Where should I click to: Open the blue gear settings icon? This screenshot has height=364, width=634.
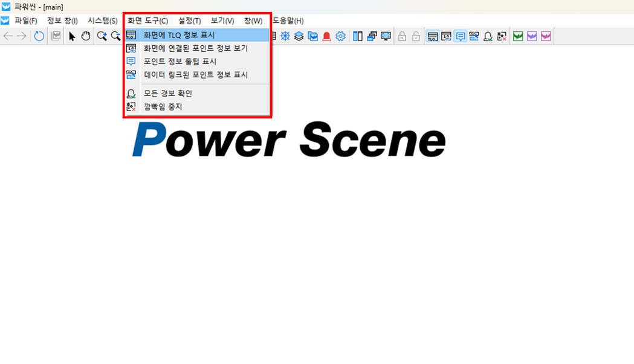[x=341, y=36]
